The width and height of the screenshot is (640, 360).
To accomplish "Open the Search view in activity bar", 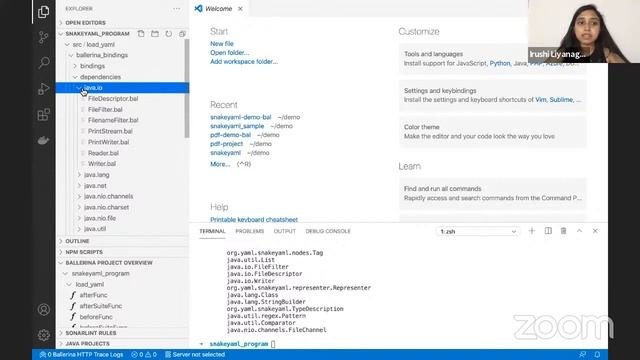I will 43,62.
